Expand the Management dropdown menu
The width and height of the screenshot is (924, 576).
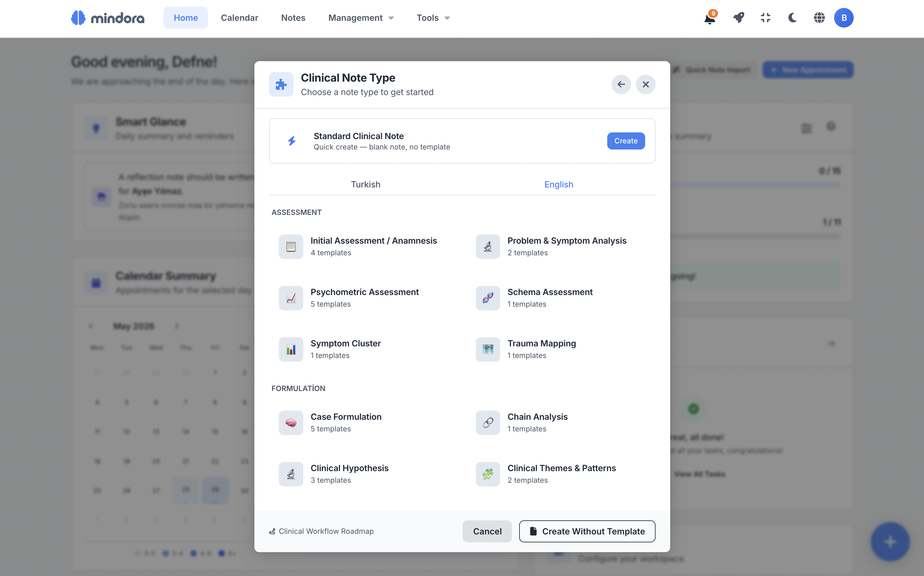[361, 18]
